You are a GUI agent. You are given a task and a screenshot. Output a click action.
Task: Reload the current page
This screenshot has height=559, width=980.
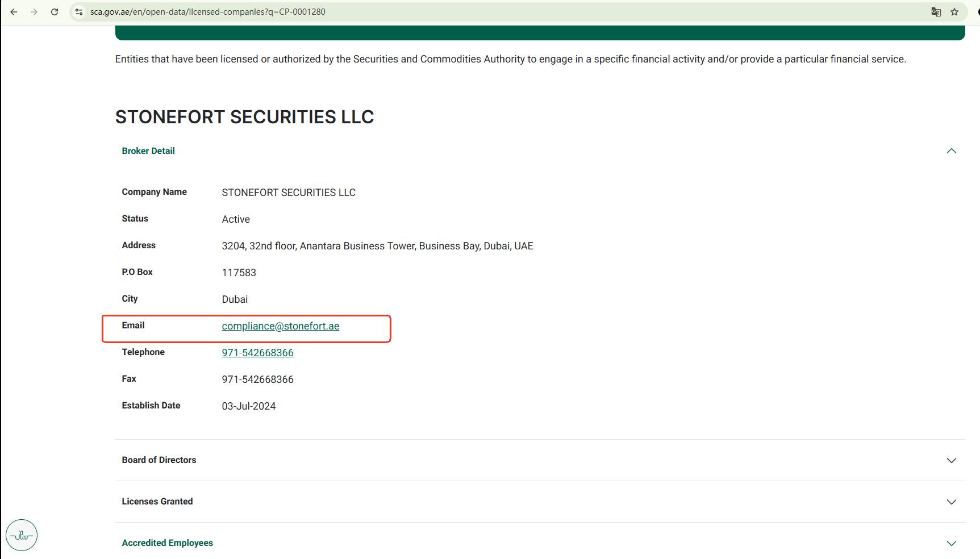click(x=55, y=12)
